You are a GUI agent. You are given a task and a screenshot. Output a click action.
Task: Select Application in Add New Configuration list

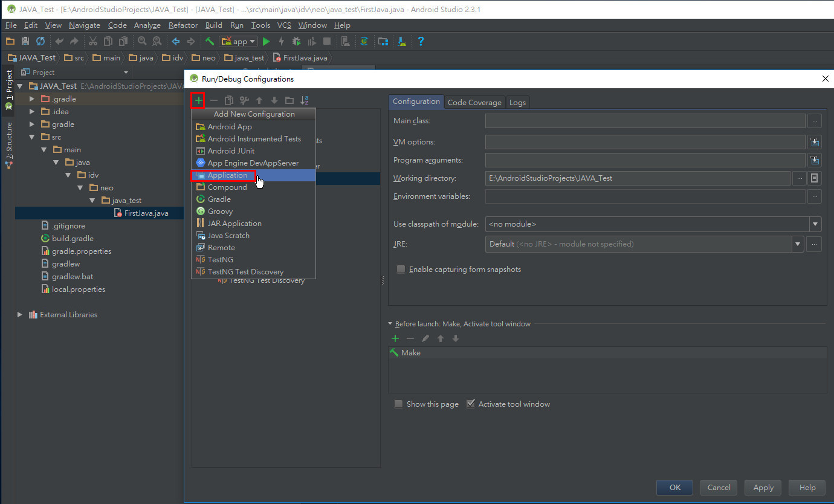253,175
